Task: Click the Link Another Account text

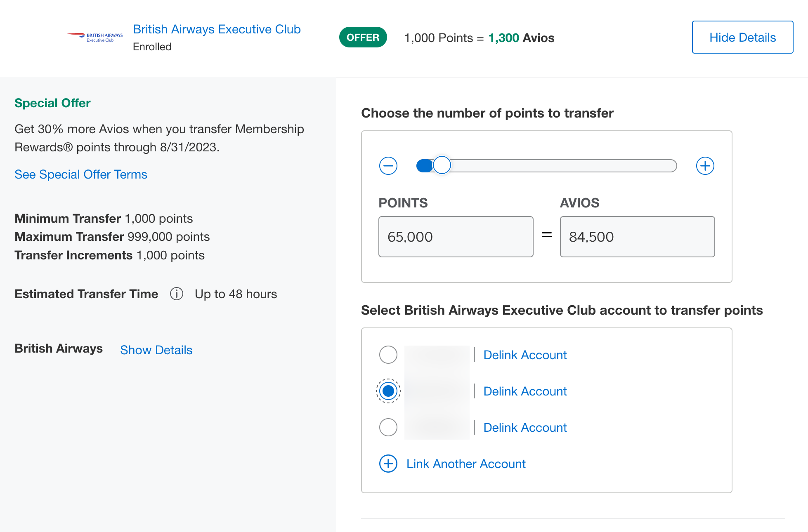Action: 466,464
